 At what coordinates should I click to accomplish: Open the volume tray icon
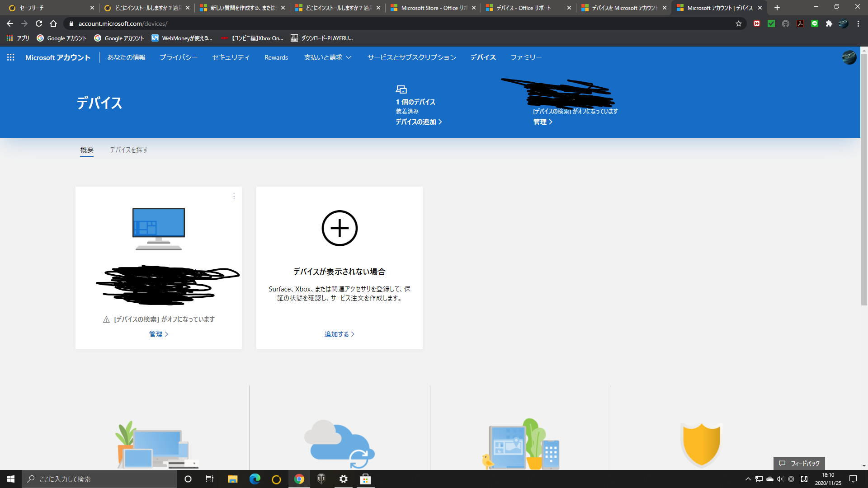tap(780, 479)
